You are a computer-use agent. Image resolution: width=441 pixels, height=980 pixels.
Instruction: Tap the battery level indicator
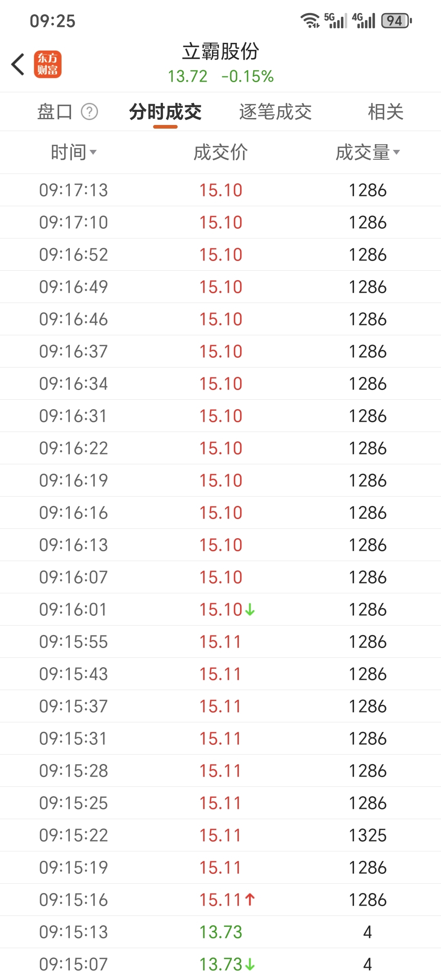pos(396,20)
